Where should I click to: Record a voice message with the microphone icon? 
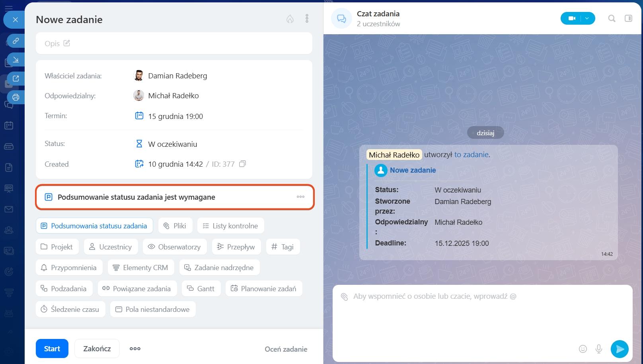click(x=599, y=349)
